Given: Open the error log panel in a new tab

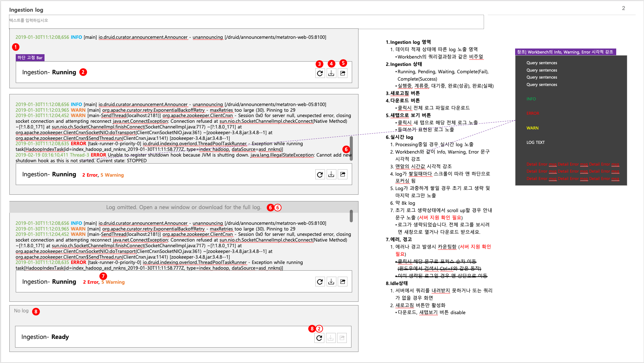Looking at the screenshot, I should pyautogui.click(x=342, y=174).
